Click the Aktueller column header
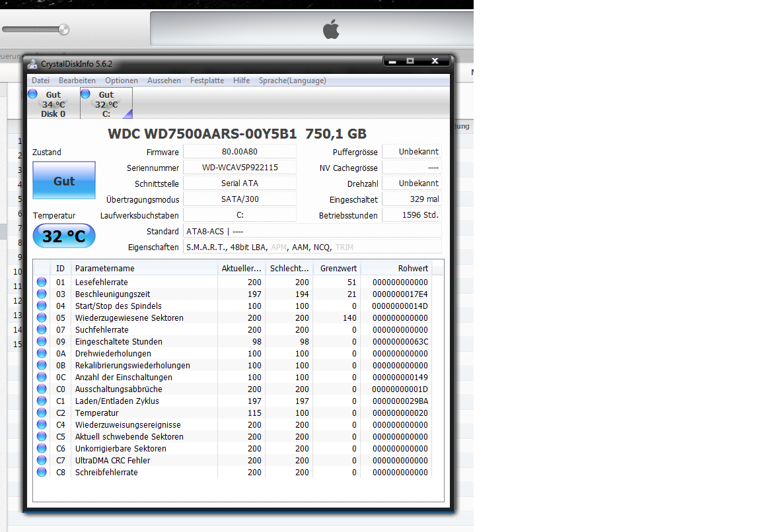 [x=241, y=268]
